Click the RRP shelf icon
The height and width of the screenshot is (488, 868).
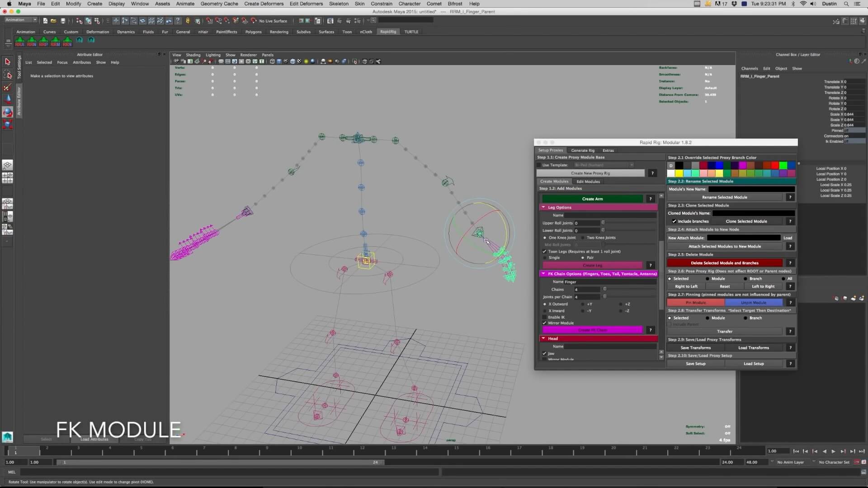pyautogui.click(x=43, y=42)
